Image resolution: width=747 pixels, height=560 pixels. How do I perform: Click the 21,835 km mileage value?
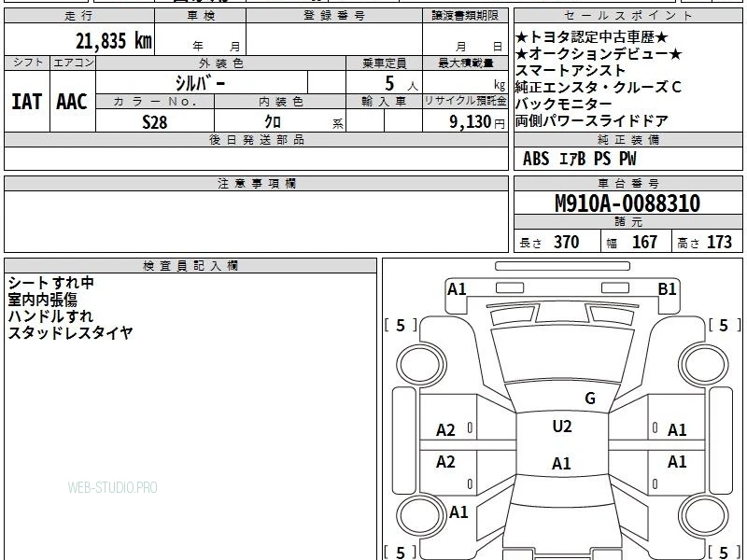pos(113,41)
